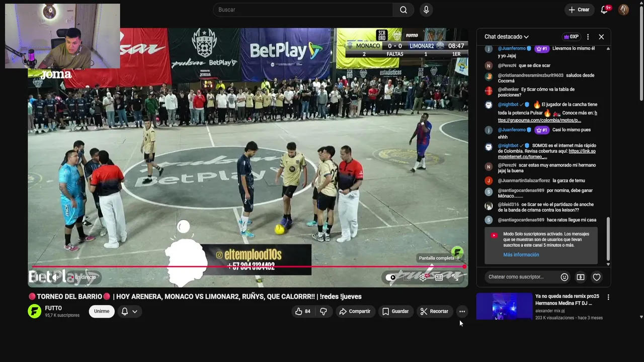Click the search magnifier button
The image size is (644, 362).
tap(404, 10)
